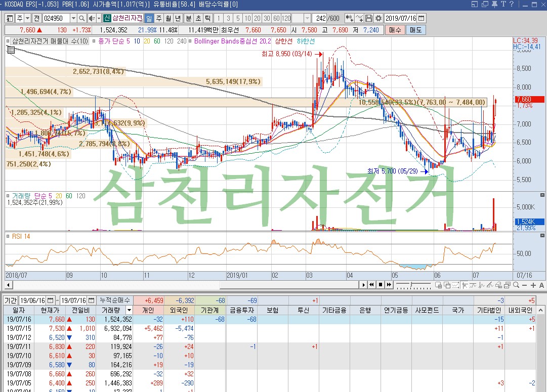
Task: Toggle the 삼천리자전거 매물대 indicator checkbox
Action: [8, 41]
